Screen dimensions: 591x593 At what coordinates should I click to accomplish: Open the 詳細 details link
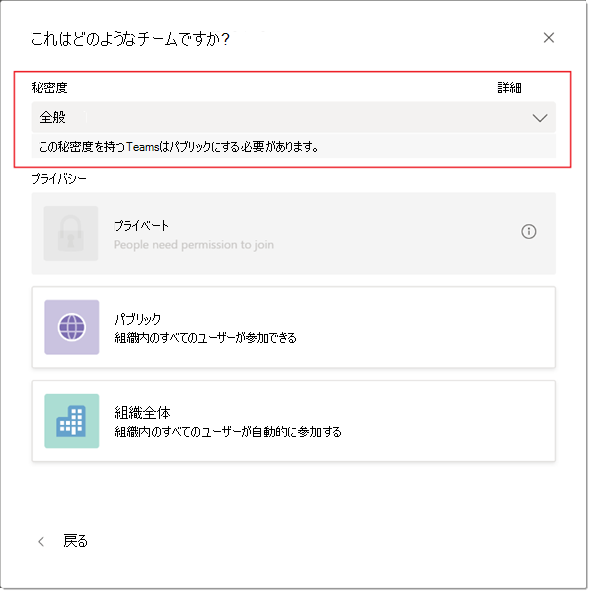point(509,88)
